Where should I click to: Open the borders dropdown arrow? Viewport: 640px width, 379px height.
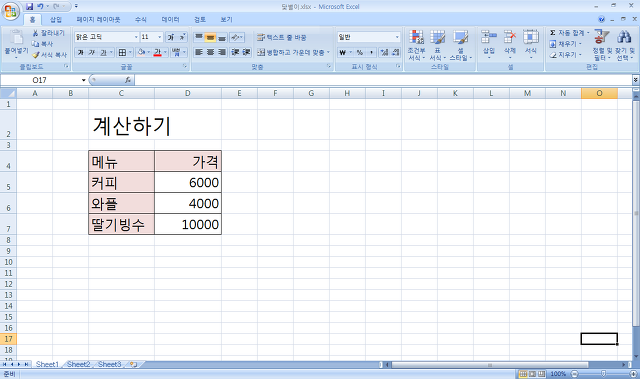coord(130,52)
